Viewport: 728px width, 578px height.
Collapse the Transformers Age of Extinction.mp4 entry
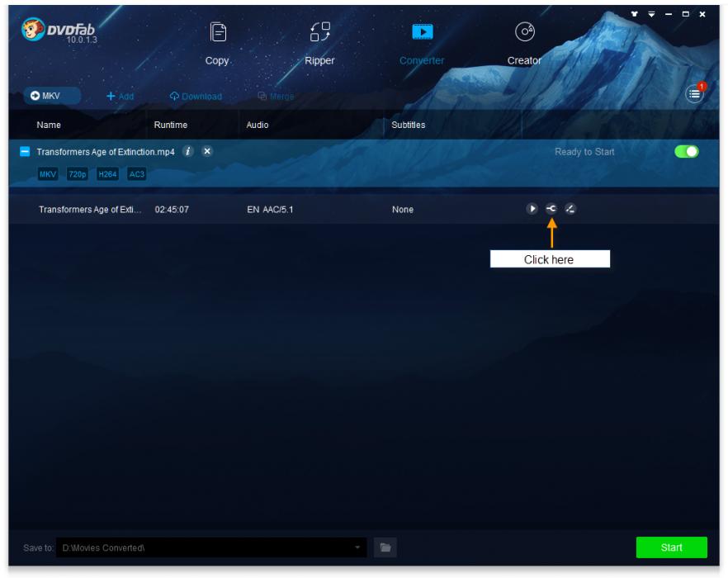25,151
